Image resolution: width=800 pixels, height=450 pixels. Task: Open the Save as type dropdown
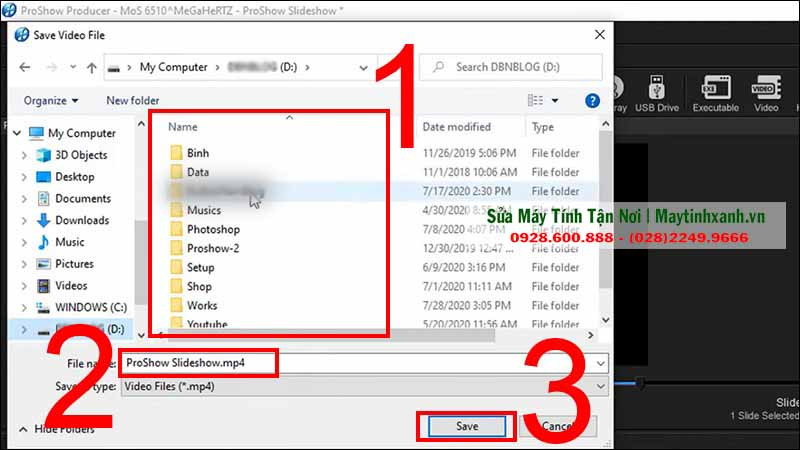pyautogui.click(x=364, y=387)
